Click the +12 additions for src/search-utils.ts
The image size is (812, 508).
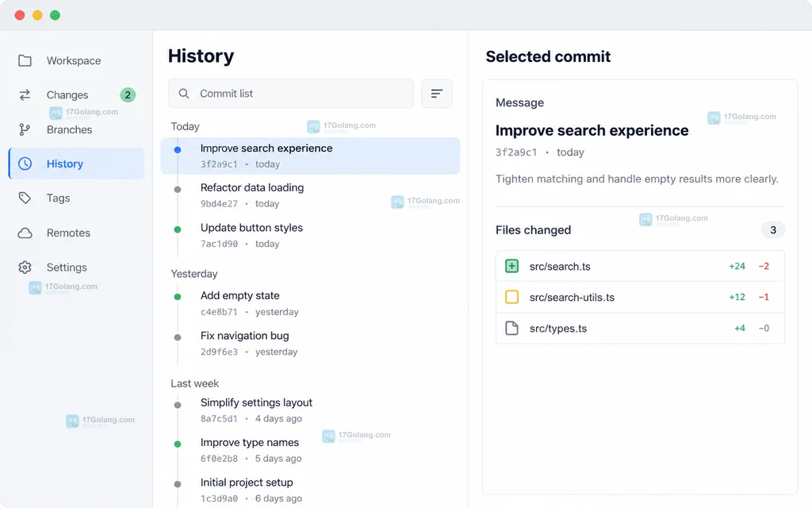pos(737,297)
